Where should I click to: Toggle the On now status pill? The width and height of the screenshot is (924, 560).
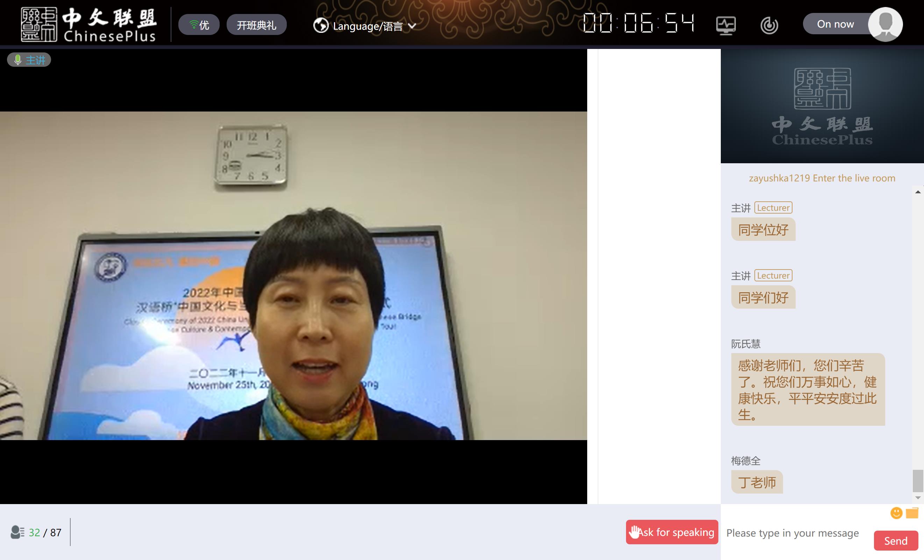pyautogui.click(x=835, y=24)
